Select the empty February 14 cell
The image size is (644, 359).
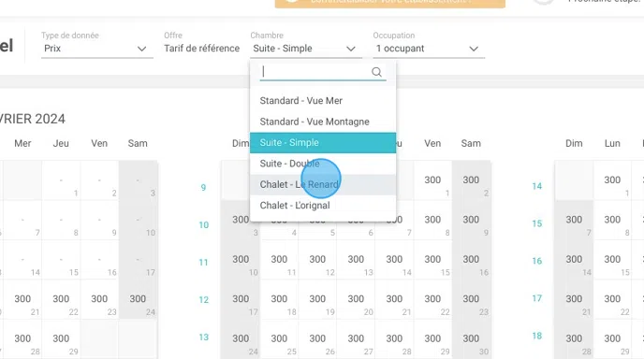tap(22, 260)
